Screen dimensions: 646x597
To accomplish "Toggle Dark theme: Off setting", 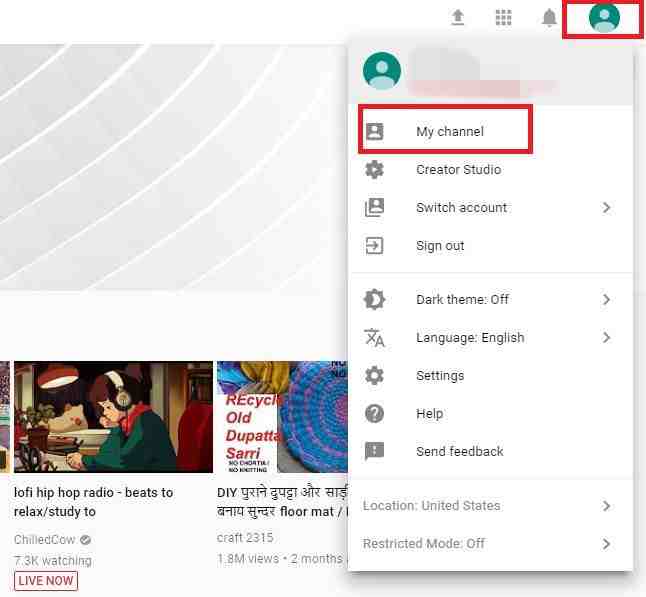I will [462, 300].
